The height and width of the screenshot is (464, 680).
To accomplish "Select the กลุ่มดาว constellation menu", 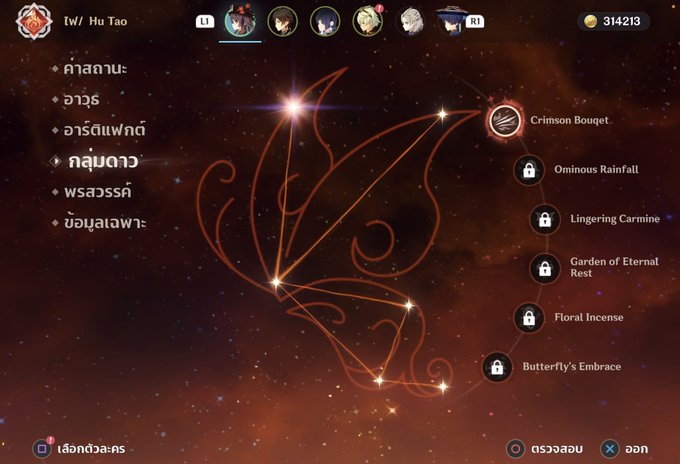I will click(x=103, y=161).
